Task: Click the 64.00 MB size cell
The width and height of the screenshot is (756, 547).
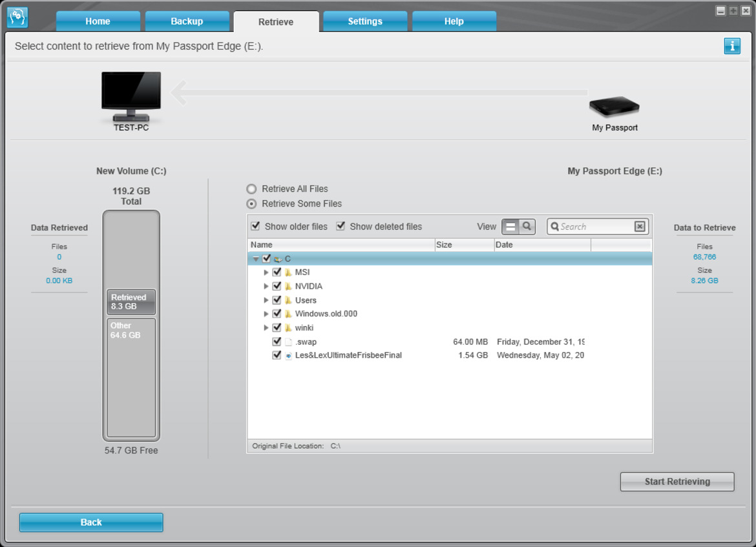Action: coord(470,342)
